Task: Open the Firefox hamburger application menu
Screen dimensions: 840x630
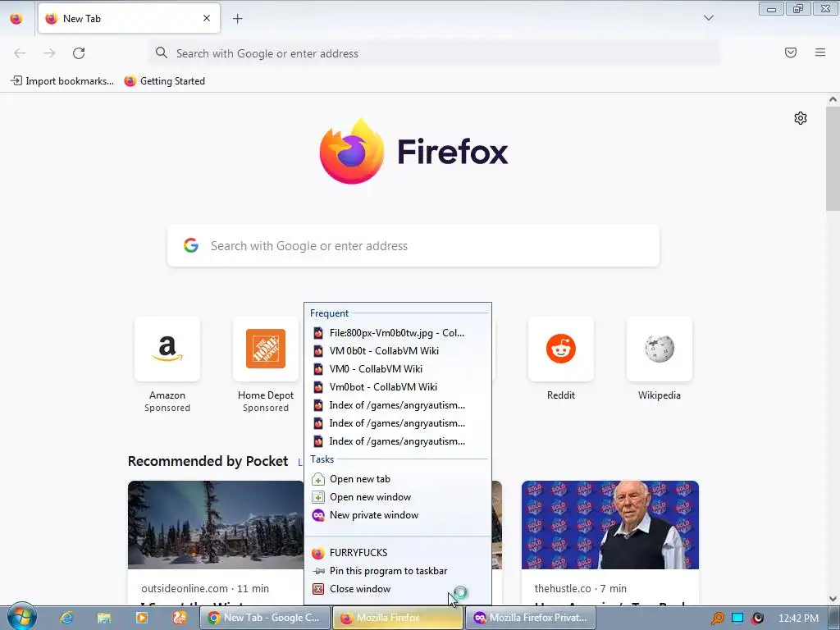Action: pyautogui.click(x=820, y=52)
